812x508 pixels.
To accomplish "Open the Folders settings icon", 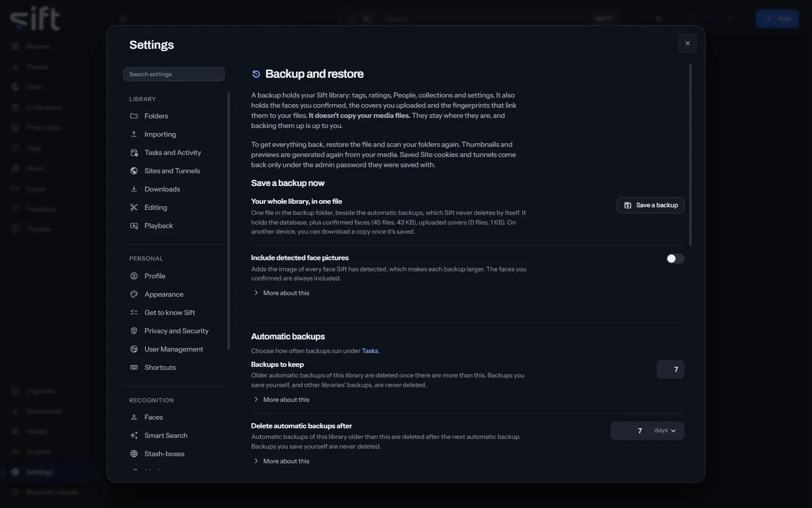I will tap(134, 116).
